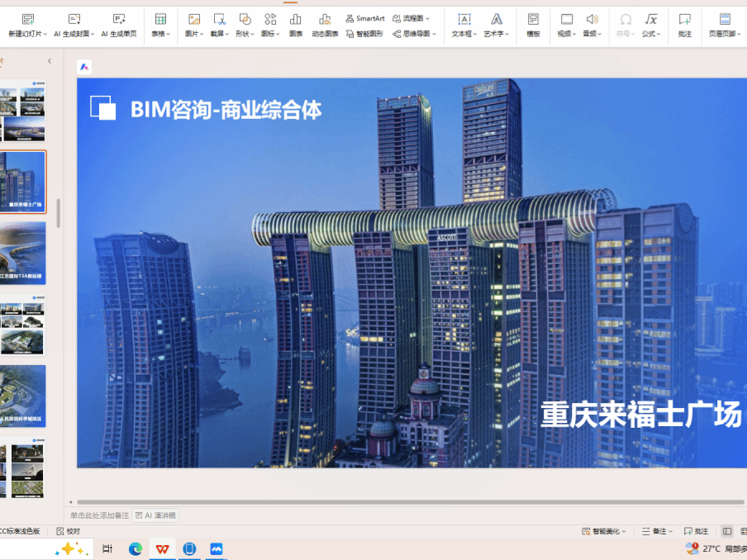This screenshot has height=560, width=747.
Task: Open the 新建幻灯片 dropdown arrow
Action: tap(45, 34)
